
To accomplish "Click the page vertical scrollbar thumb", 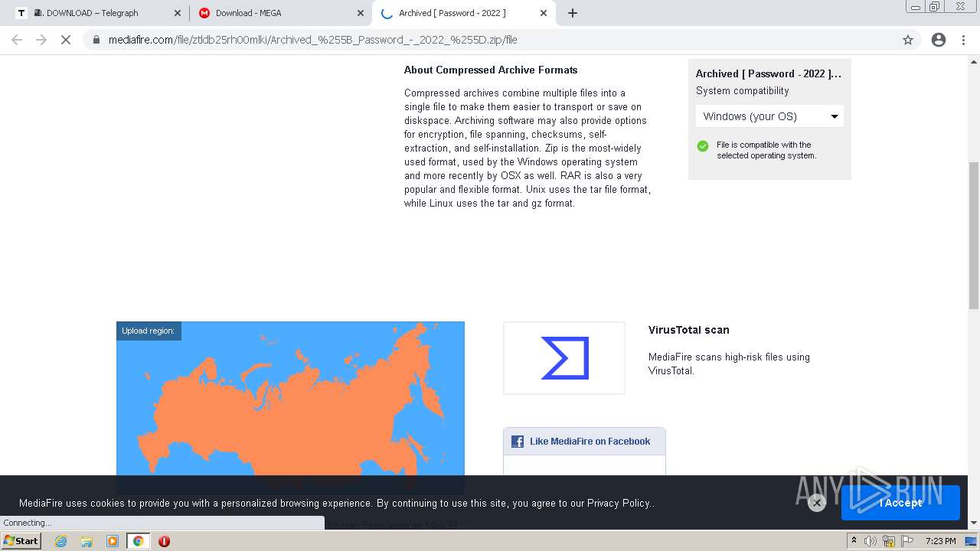I will pos(974,236).
